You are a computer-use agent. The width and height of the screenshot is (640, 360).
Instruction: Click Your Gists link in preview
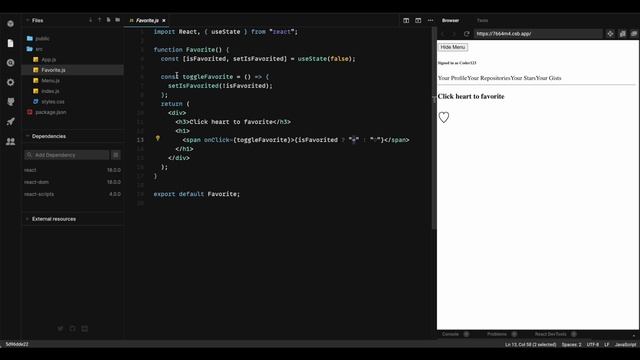click(548, 78)
